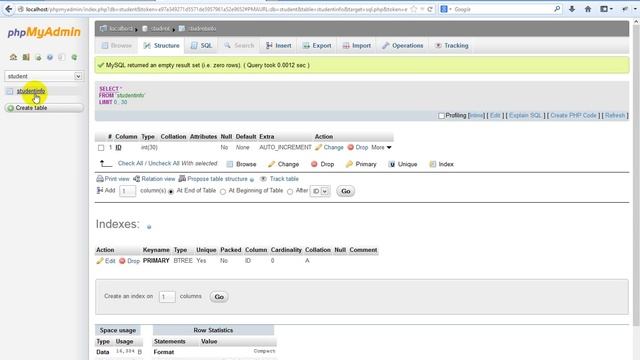Image resolution: width=640 pixels, height=360 pixels.
Task: Switch to the Browse tab
Action: [x=117, y=45]
